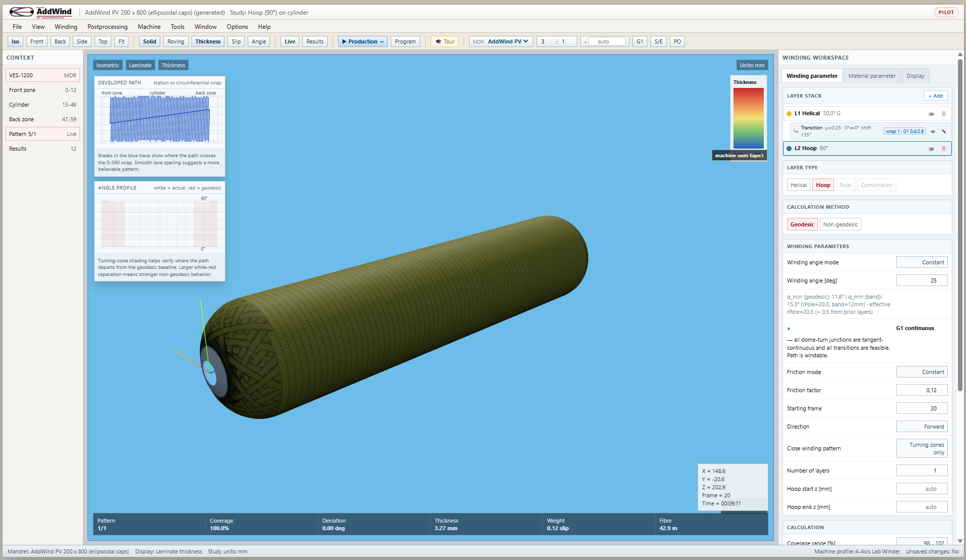Edit the Transition with the pencil icon
Image resolution: width=966 pixels, height=560 pixels.
click(x=944, y=131)
